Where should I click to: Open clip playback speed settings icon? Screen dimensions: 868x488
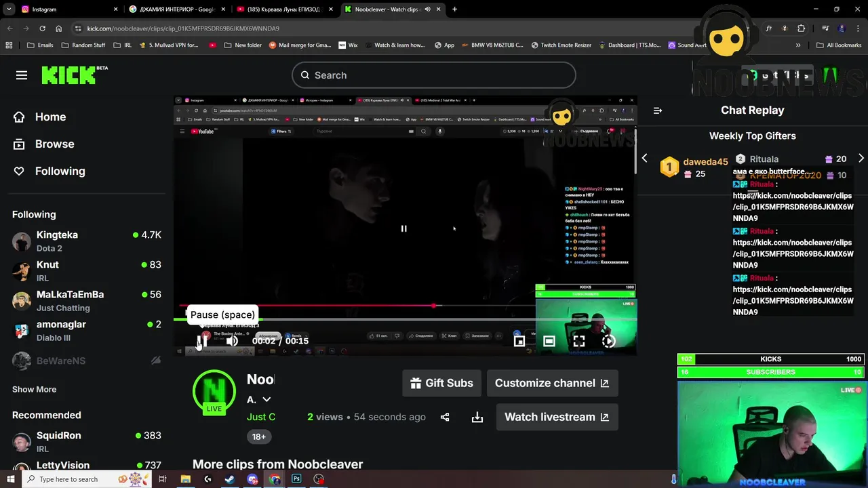click(609, 341)
